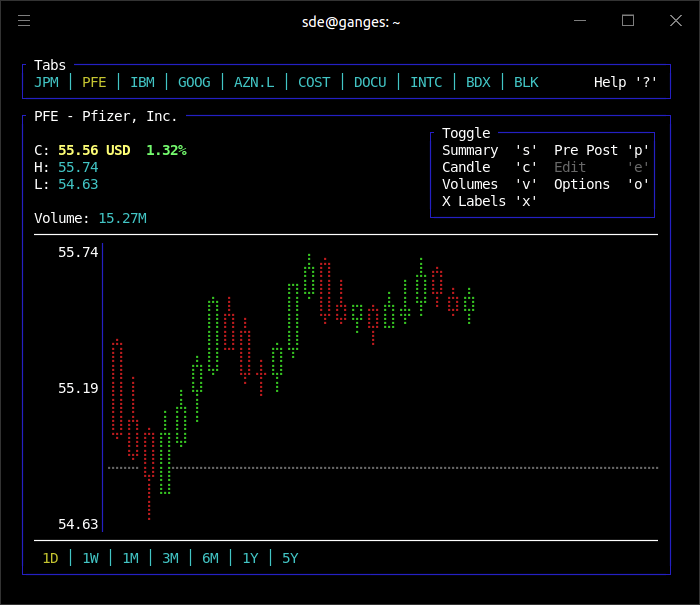Open the IBM ticker tab
This screenshot has height=605, width=700.
142,83
